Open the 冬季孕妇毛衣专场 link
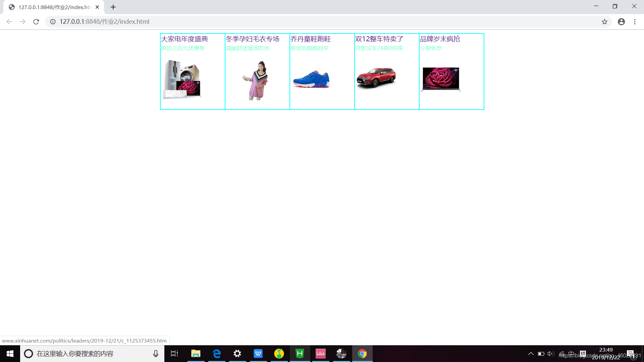This screenshot has height=362, width=644. 252,39
